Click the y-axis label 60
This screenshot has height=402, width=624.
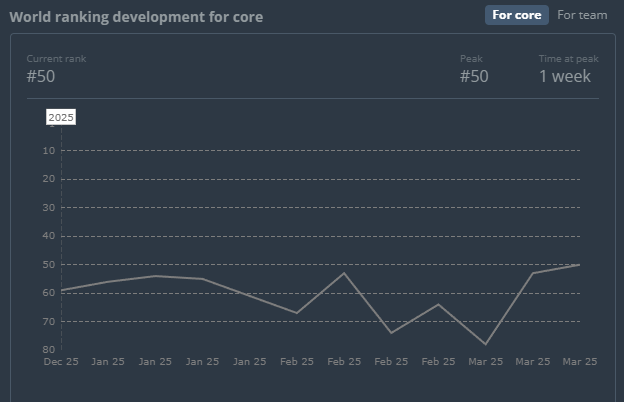(x=49, y=293)
